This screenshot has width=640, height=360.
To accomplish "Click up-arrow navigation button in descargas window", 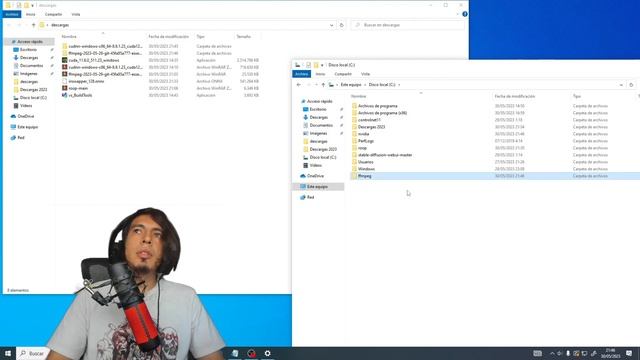I will coord(34,25).
